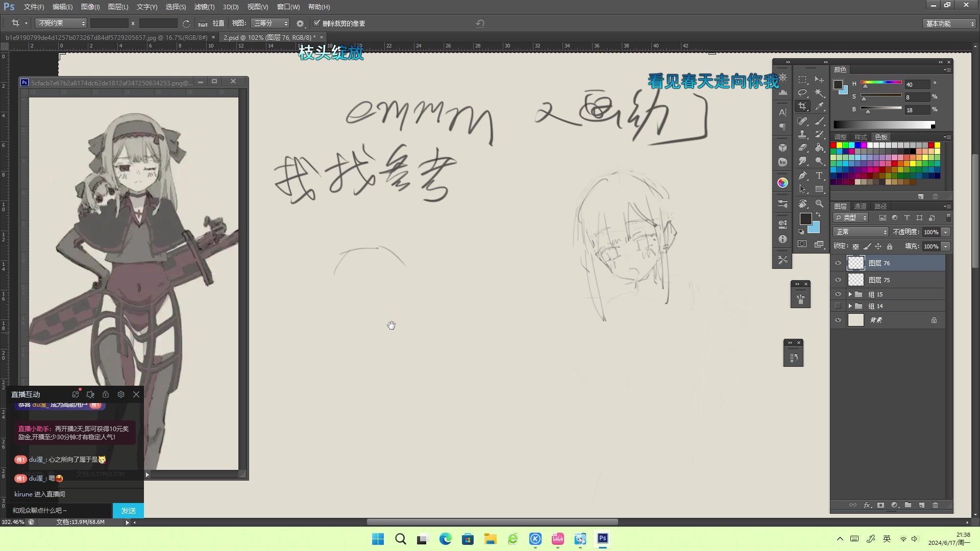Toggle lock transparent pixels

pos(856,246)
